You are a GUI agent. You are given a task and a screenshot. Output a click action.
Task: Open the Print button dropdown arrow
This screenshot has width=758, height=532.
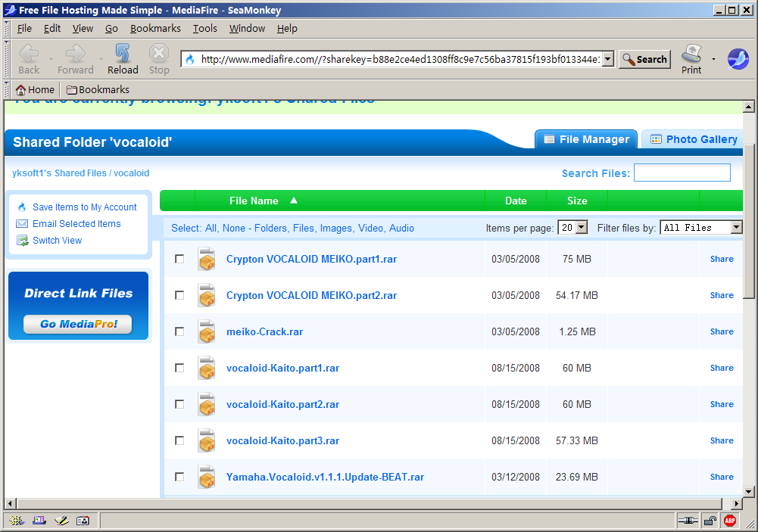pyautogui.click(x=713, y=59)
